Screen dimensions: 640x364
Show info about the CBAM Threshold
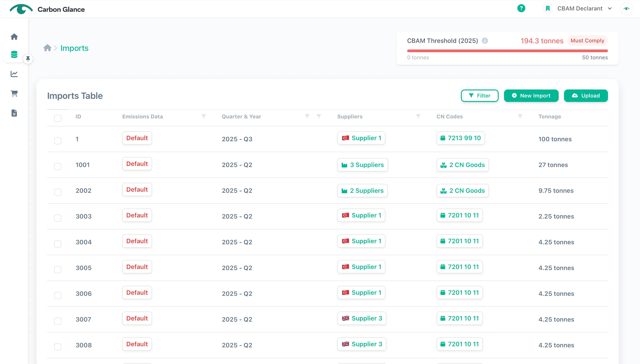click(485, 41)
